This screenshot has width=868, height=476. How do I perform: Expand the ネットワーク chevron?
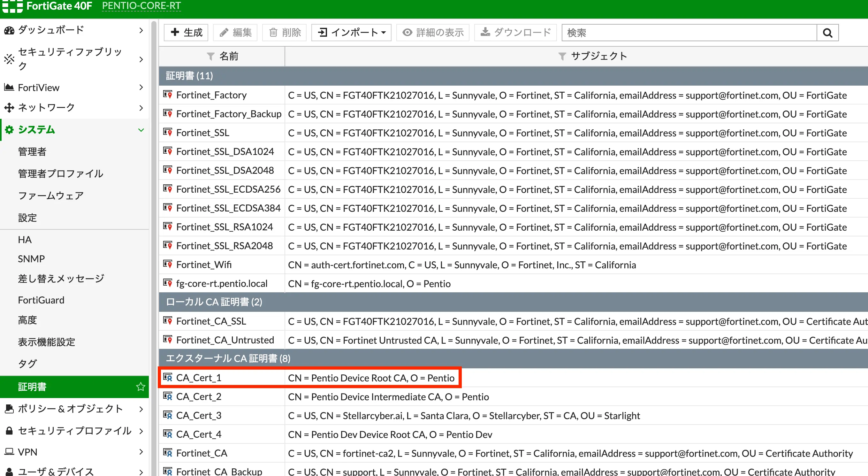click(141, 108)
